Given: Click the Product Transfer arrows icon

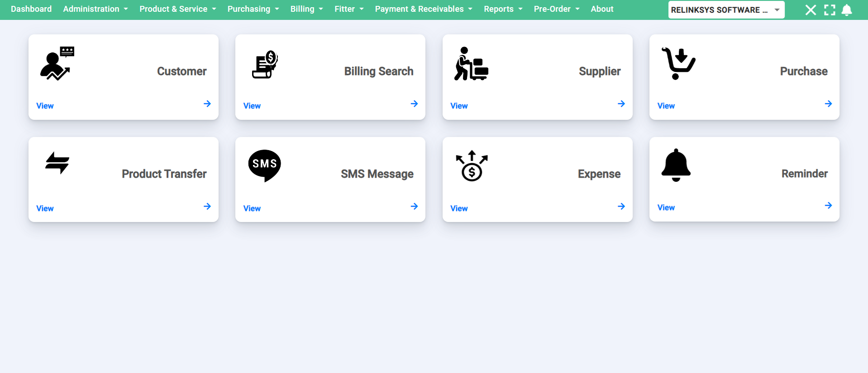Looking at the screenshot, I should pos(57,163).
